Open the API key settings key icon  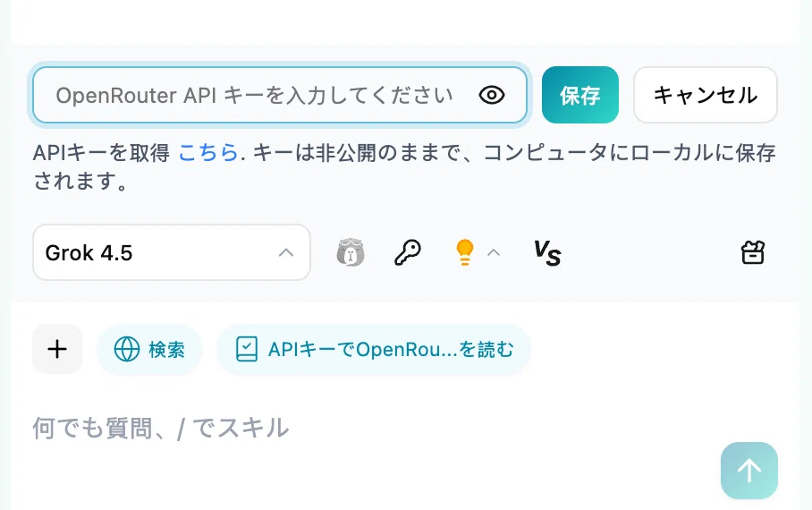tap(408, 252)
